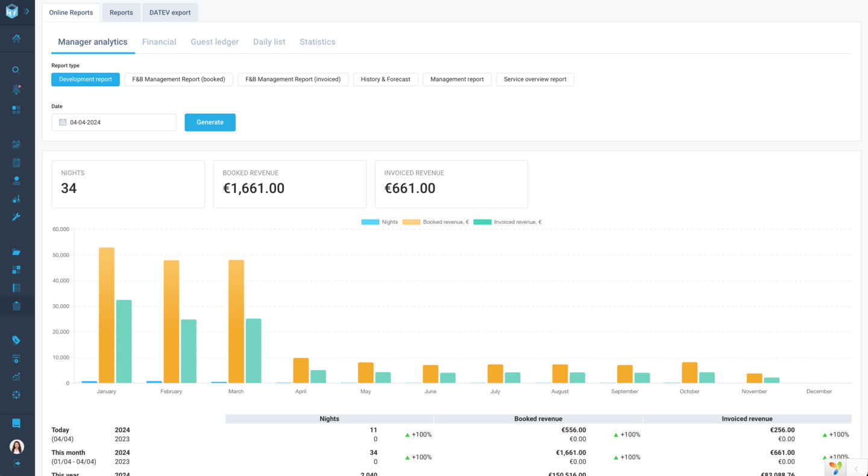Select the Financial tab
Viewport: 868px width, 476px height.
tap(159, 42)
